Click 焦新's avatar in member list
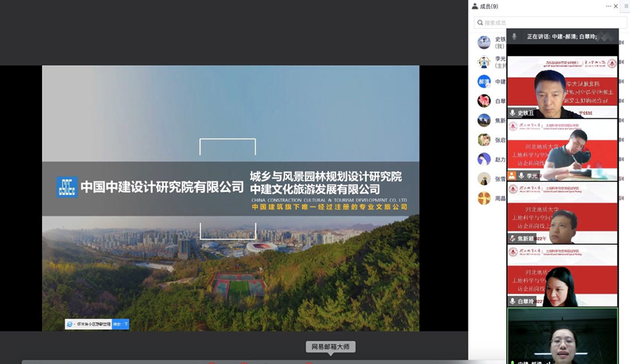 click(x=484, y=120)
